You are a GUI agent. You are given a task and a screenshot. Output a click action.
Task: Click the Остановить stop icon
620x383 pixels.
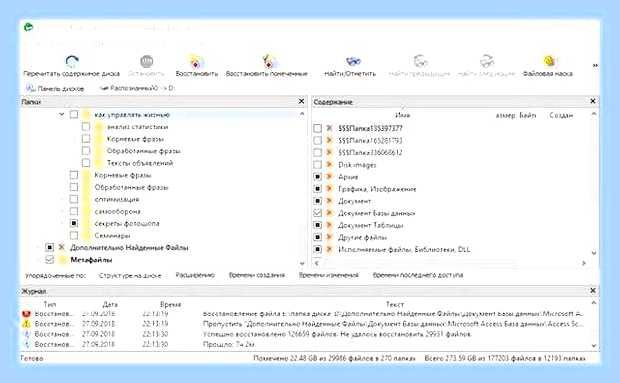point(146,61)
